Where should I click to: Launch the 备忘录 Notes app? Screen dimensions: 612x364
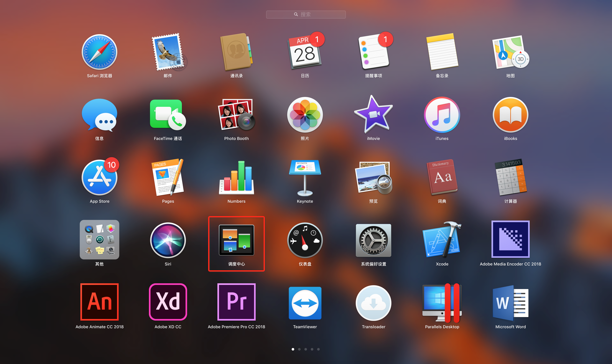(x=442, y=52)
